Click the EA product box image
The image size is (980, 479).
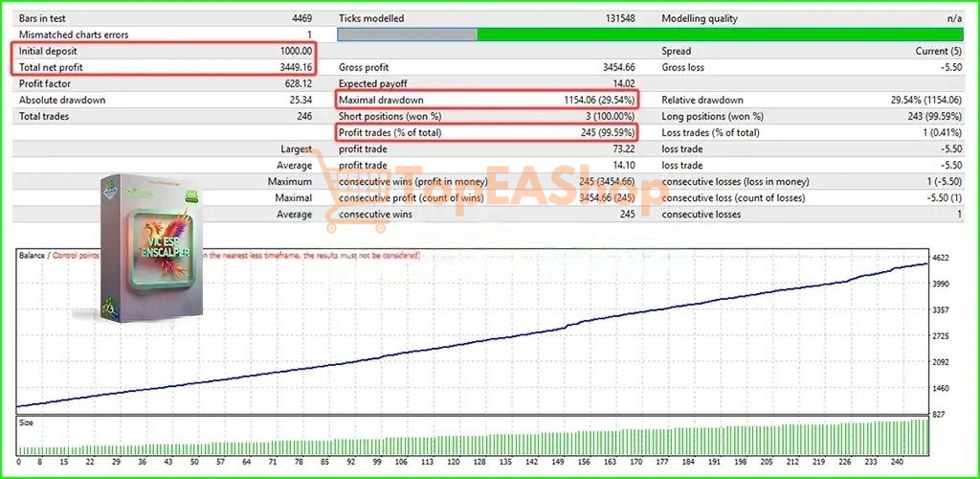(x=151, y=247)
